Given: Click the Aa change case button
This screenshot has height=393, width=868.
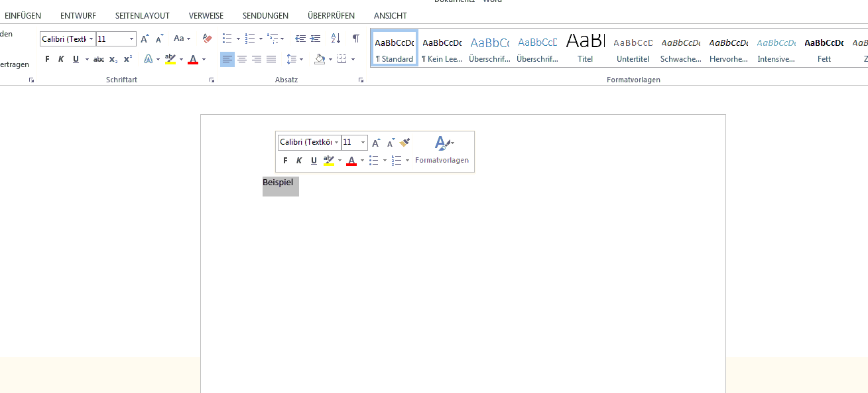Looking at the screenshot, I should click(x=179, y=39).
